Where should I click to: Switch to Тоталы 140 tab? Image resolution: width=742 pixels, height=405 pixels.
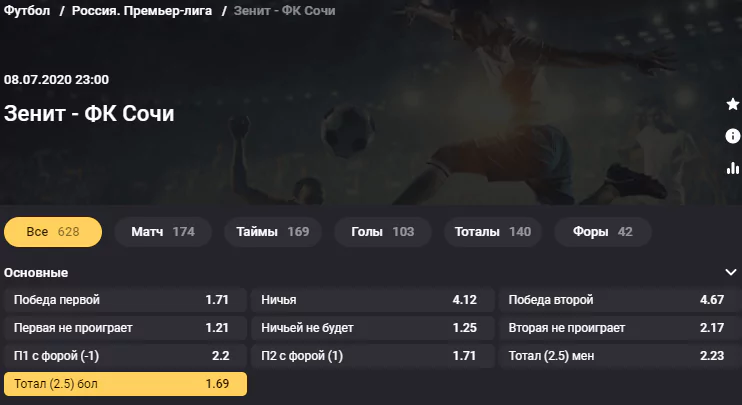coord(493,232)
